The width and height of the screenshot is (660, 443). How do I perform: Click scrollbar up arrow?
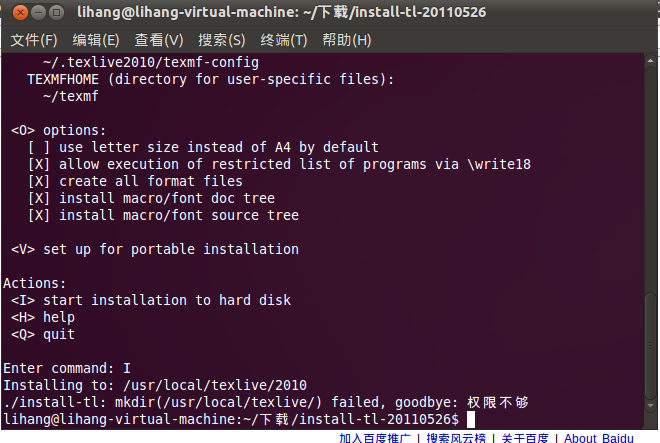pos(650,61)
